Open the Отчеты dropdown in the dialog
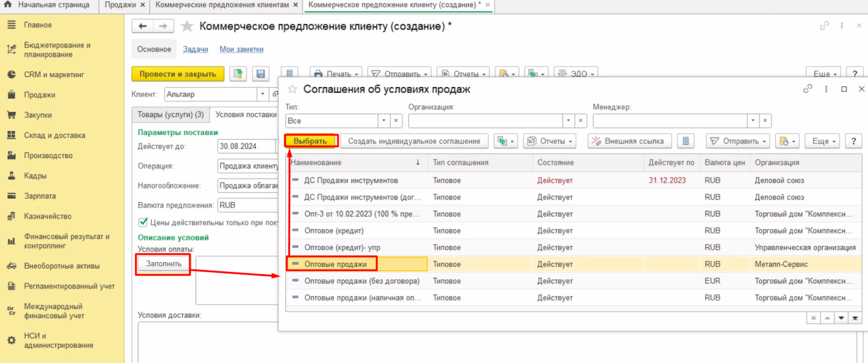The image size is (868, 363). (x=549, y=141)
